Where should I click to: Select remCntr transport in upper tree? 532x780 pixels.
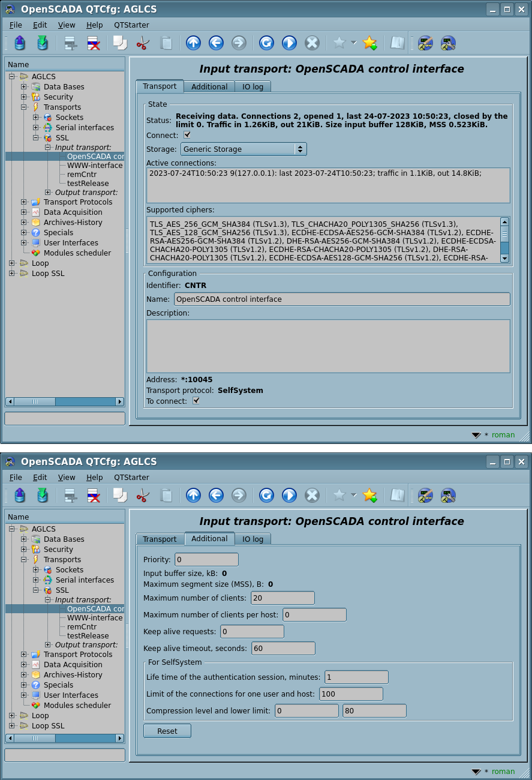click(82, 175)
